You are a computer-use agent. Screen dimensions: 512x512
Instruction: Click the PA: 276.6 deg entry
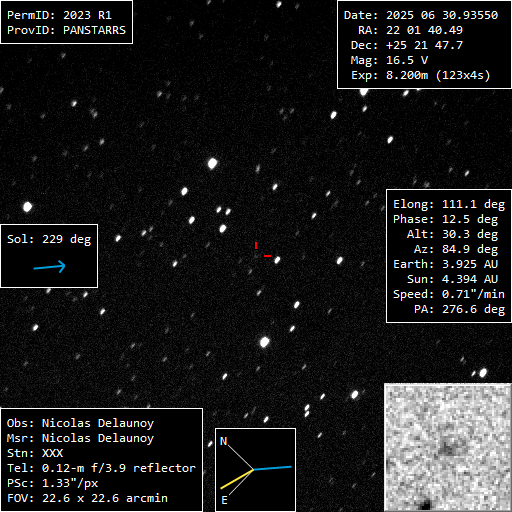click(x=459, y=309)
